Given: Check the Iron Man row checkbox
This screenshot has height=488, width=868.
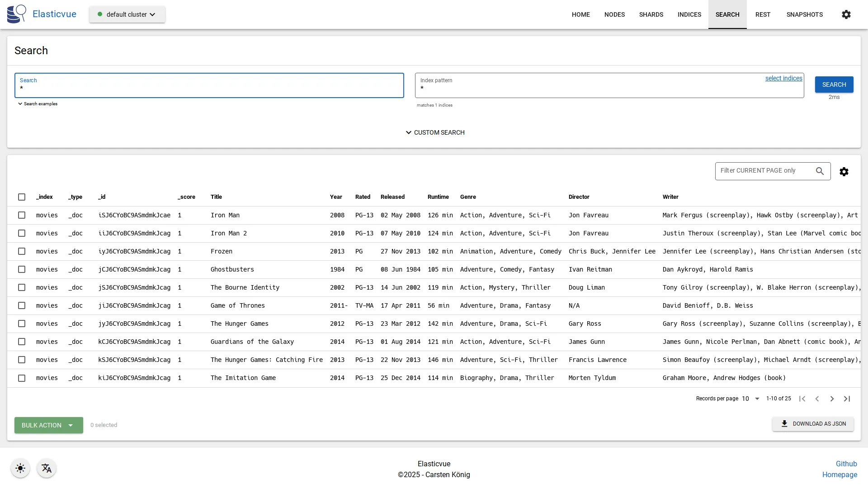Looking at the screenshot, I should (22, 215).
